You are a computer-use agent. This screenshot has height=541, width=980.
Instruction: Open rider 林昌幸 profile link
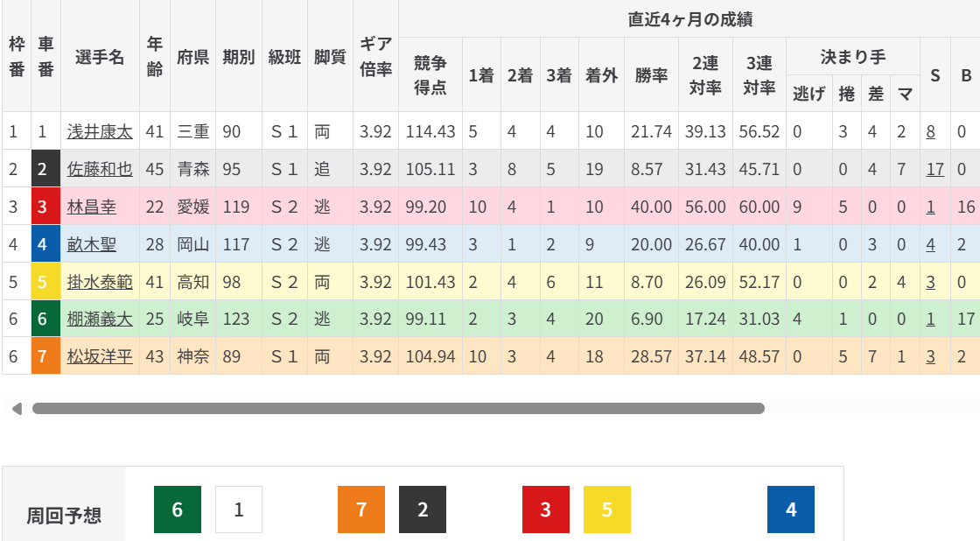click(x=92, y=207)
